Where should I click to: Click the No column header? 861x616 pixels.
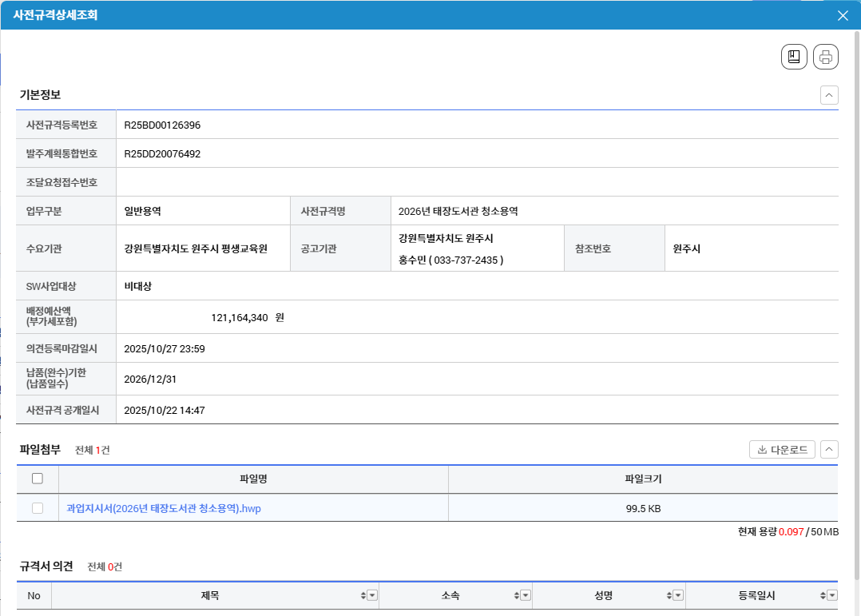[34, 596]
